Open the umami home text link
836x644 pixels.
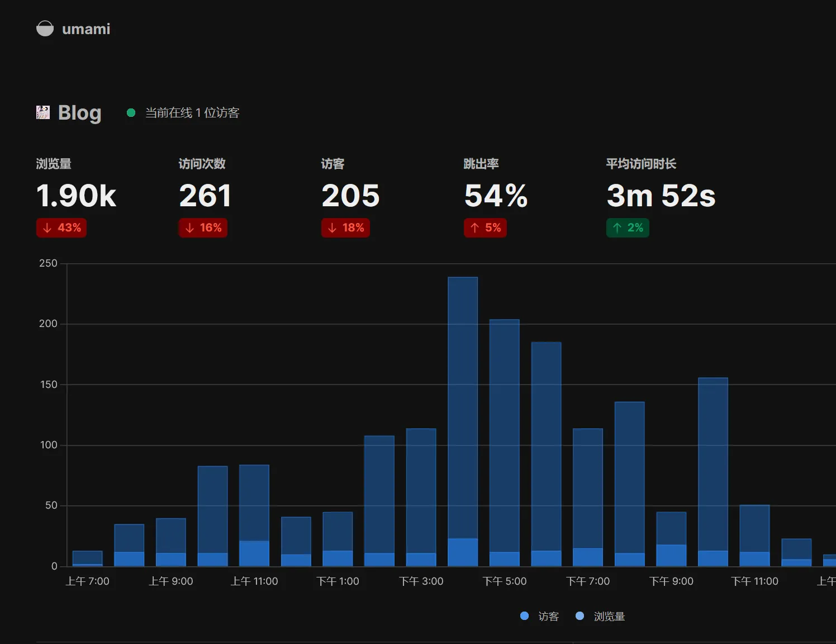[x=86, y=29]
